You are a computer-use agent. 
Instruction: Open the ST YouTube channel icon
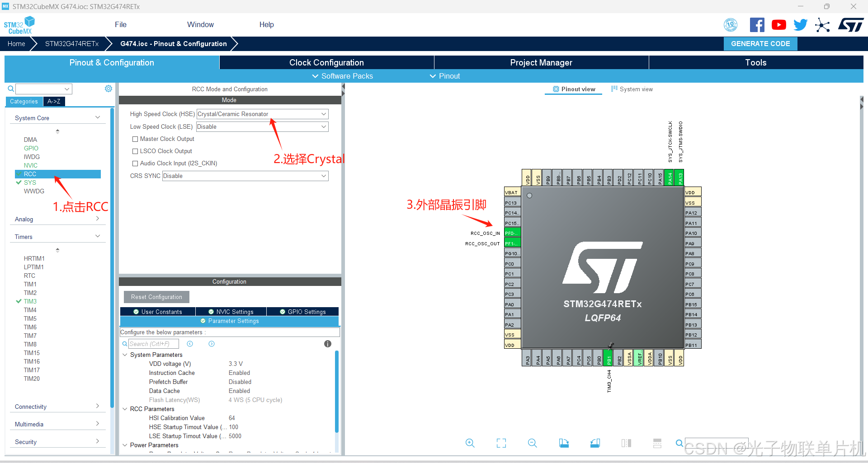pyautogui.click(x=778, y=25)
